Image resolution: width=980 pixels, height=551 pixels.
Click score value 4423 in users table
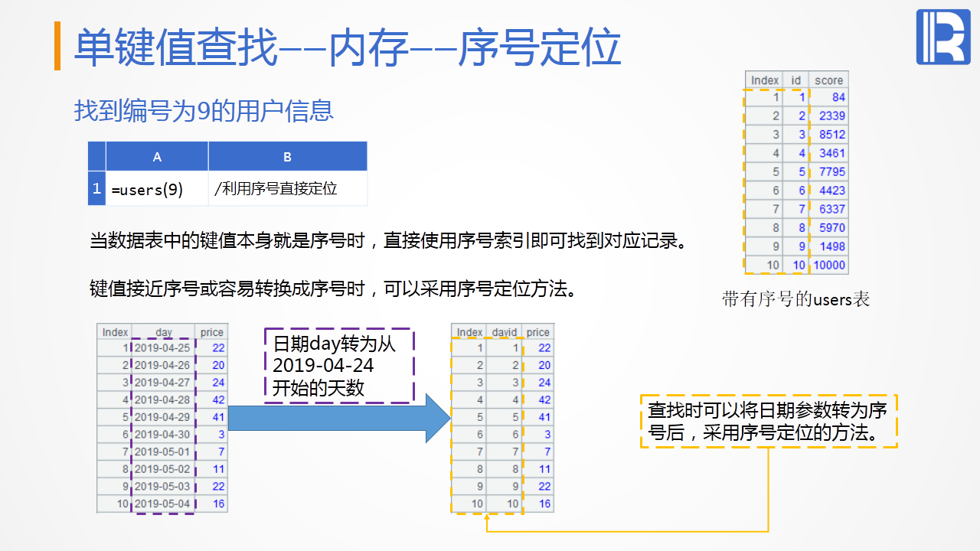pyautogui.click(x=828, y=191)
